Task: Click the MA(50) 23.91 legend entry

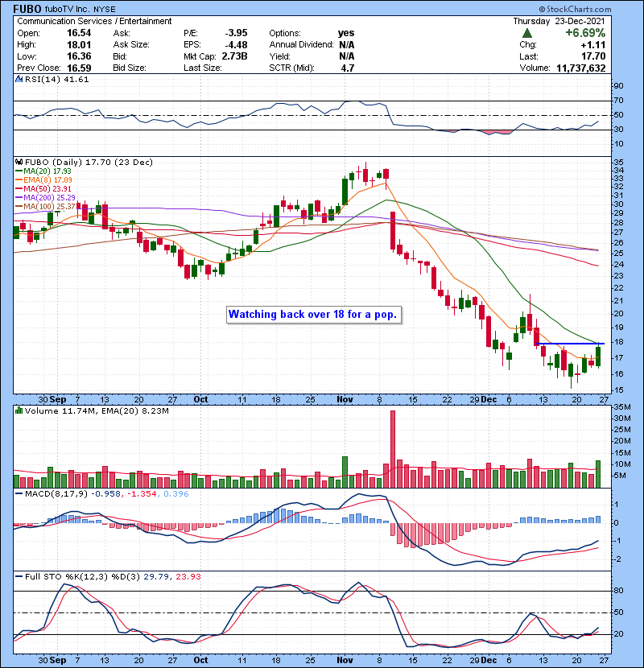Action: tap(43, 188)
